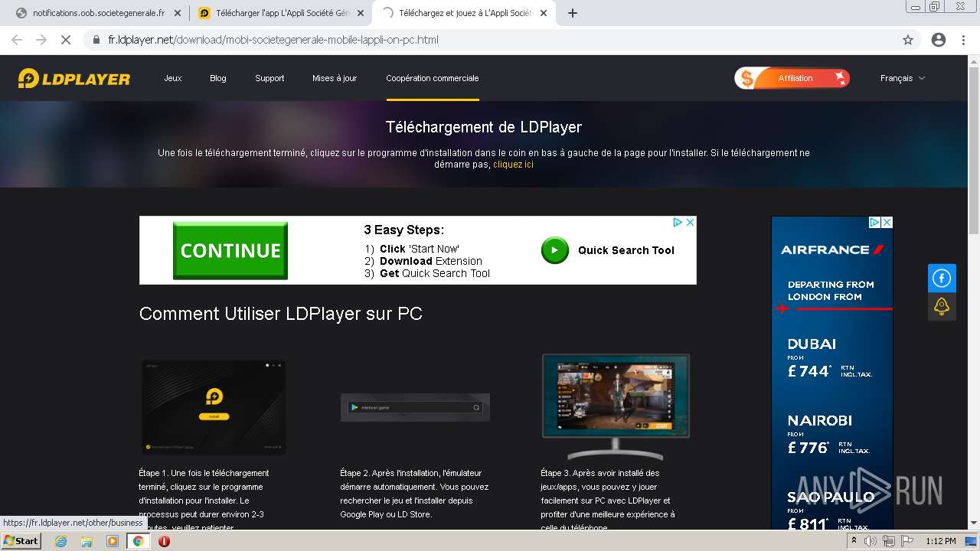Bookmark this page with the star icon

coord(908,40)
